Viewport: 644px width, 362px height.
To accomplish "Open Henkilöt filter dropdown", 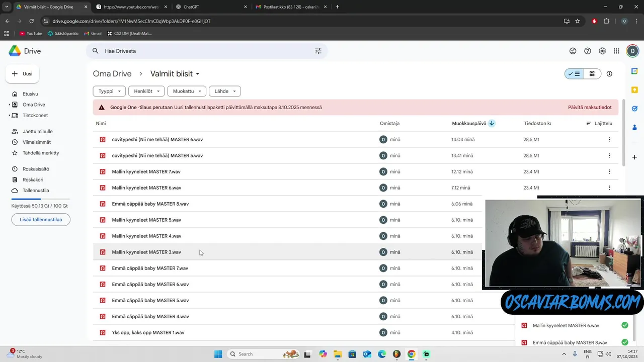I will (146, 91).
